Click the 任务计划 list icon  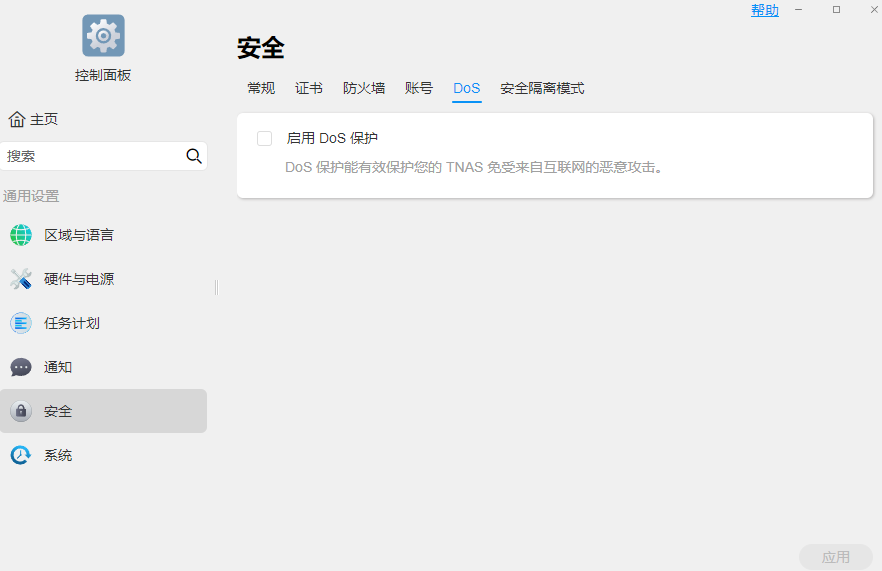pos(21,323)
